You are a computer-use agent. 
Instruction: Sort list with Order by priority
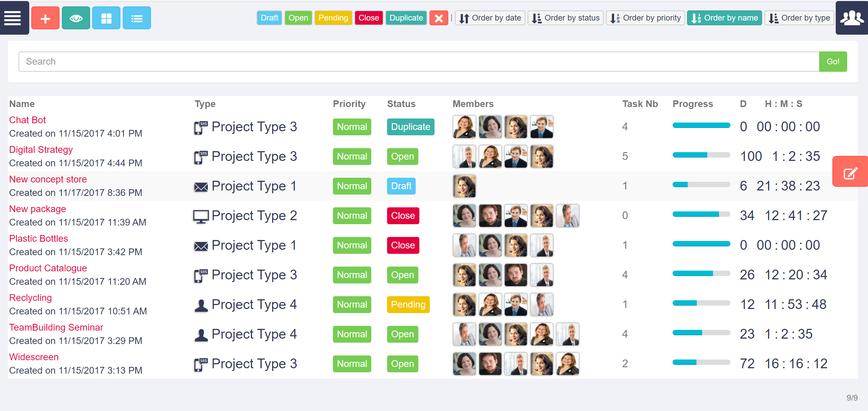coord(645,18)
